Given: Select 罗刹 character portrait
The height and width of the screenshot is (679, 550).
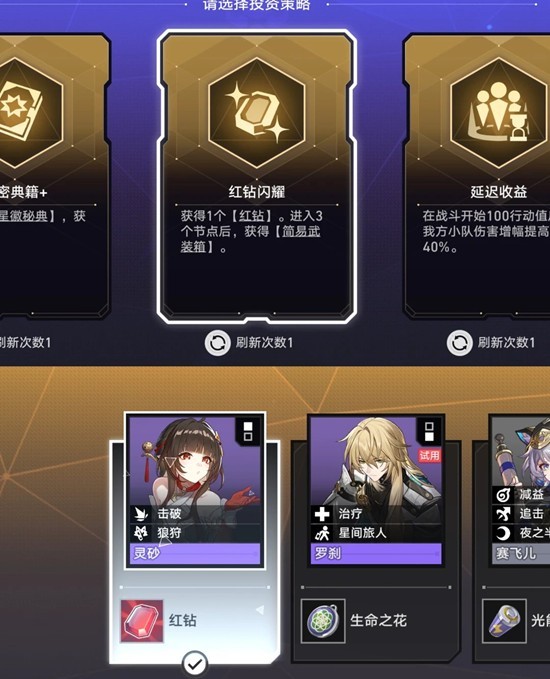Looking at the screenshot, I should (376, 491).
